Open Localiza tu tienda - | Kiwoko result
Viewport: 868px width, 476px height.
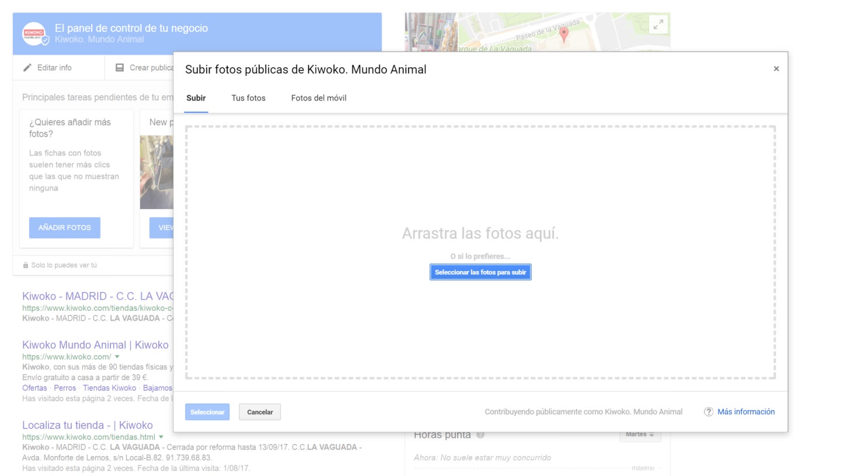[x=88, y=425]
